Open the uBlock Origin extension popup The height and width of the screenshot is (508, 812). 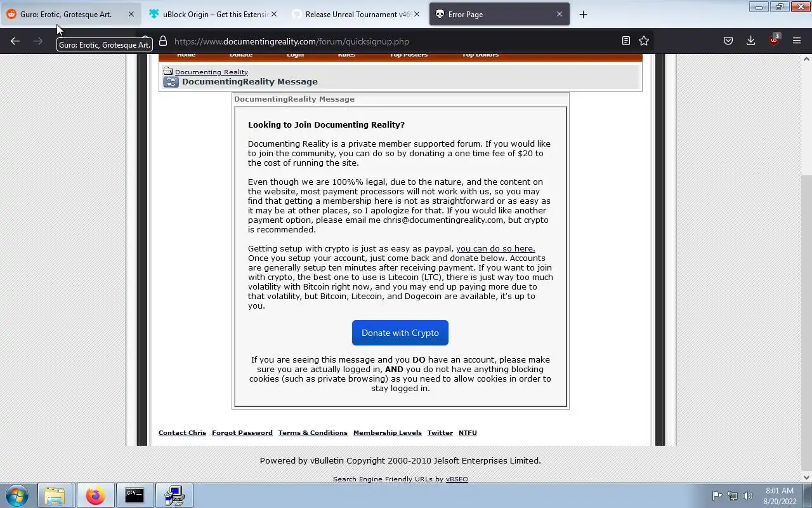point(774,41)
